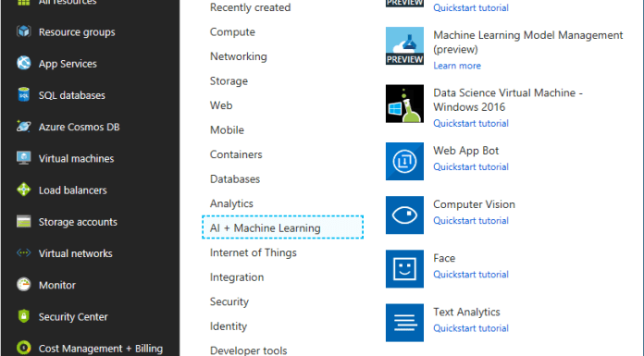The image size is (644, 356).
Task: Click the Text Analytics lines icon
Action: (x=404, y=323)
